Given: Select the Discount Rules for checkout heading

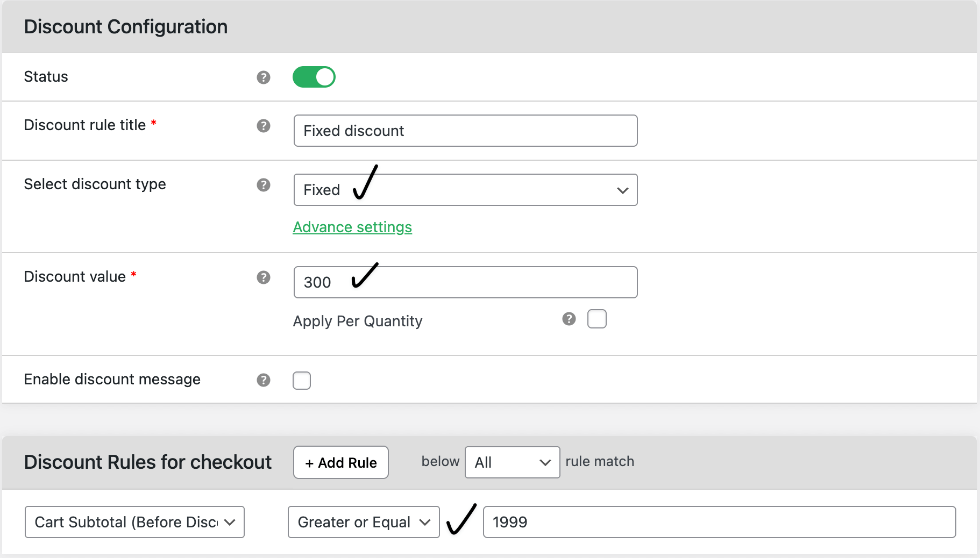Looking at the screenshot, I should (147, 462).
